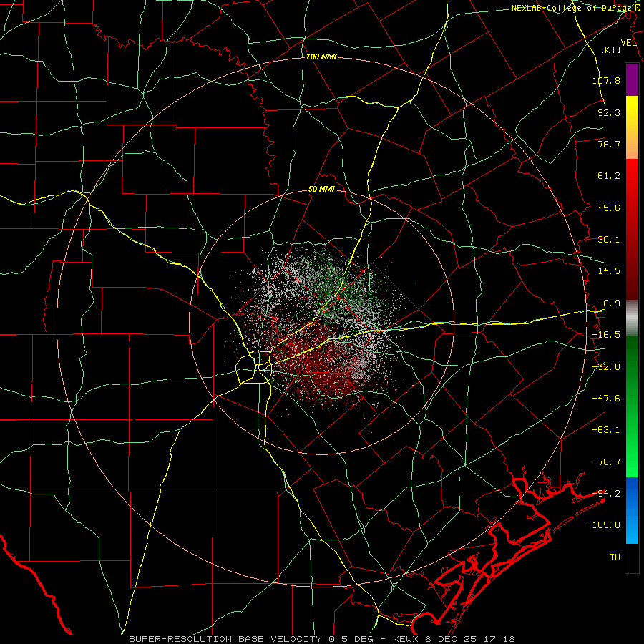Click the KEWX radar site identifier

[404, 639]
